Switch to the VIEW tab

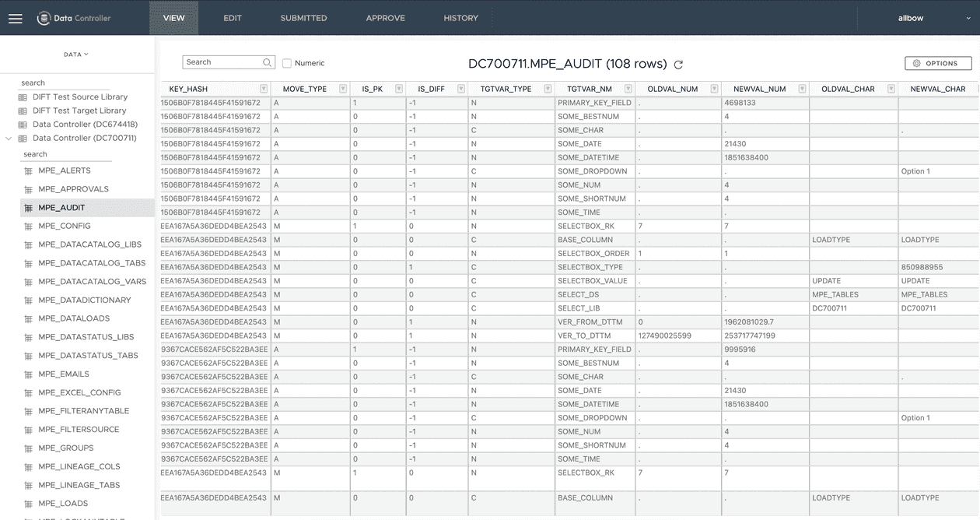[x=173, y=18]
